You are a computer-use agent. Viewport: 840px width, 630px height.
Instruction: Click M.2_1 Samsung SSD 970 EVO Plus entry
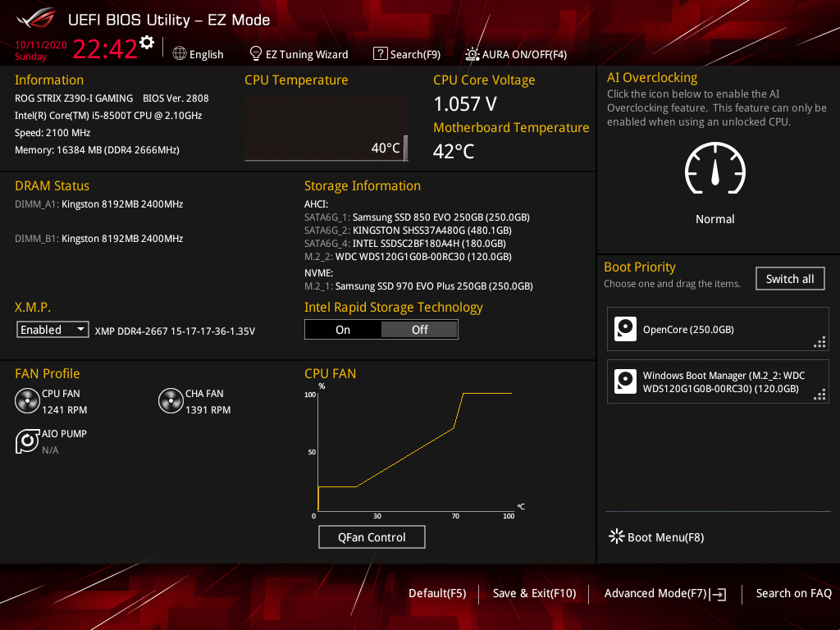[x=418, y=286]
